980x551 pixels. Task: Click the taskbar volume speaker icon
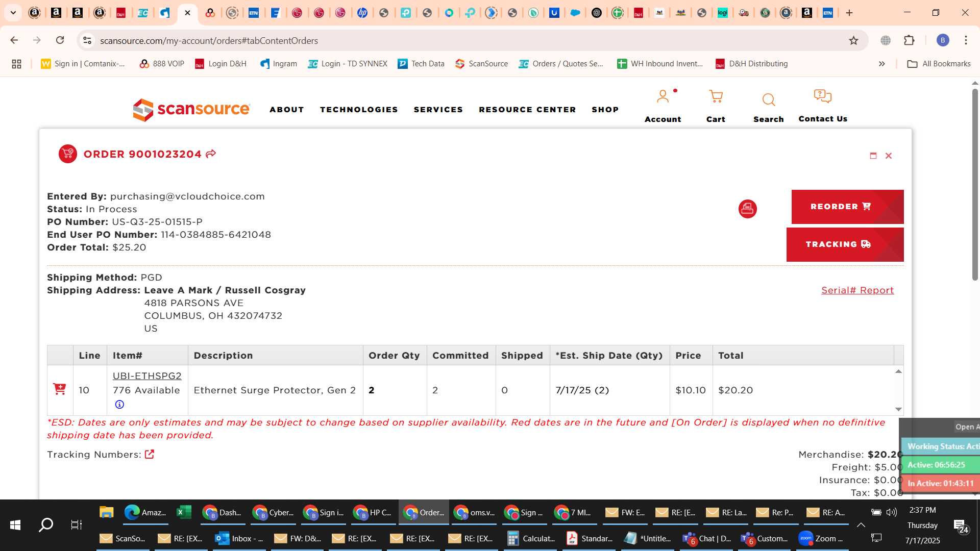892,512
